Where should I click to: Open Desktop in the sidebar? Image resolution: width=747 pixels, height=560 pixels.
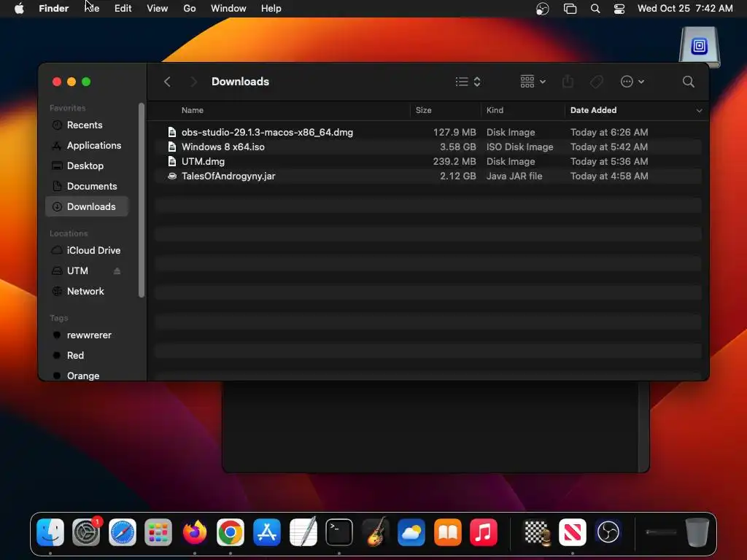(x=87, y=166)
